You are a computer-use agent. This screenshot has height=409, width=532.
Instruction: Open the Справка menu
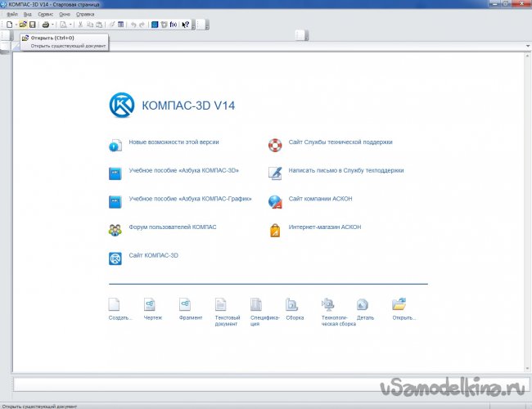[85, 15]
